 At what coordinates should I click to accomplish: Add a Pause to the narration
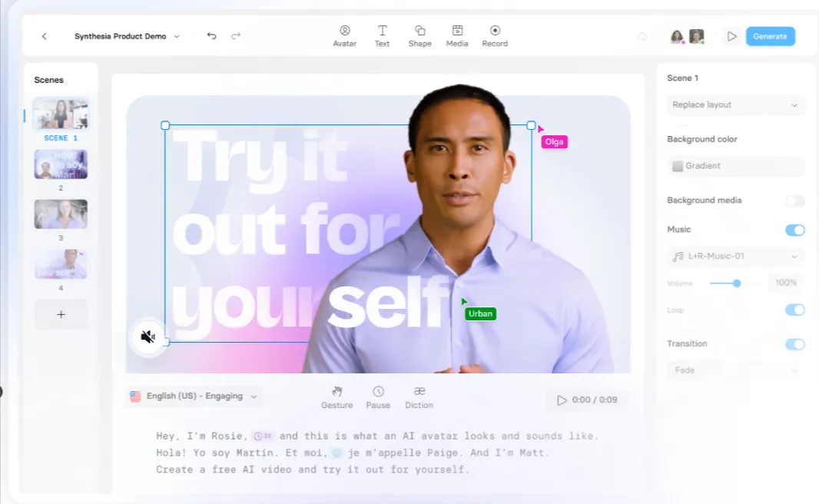point(378,396)
